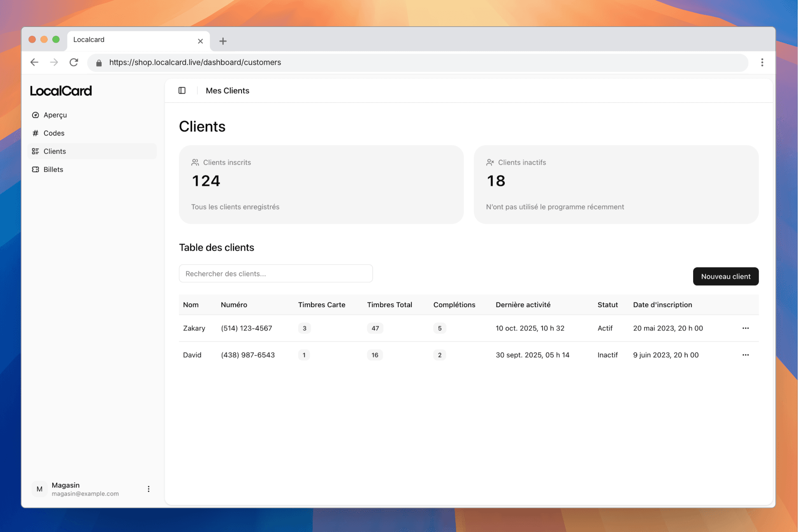798x532 pixels.
Task: Focus the Rechercher des clients search field
Action: [276, 273]
